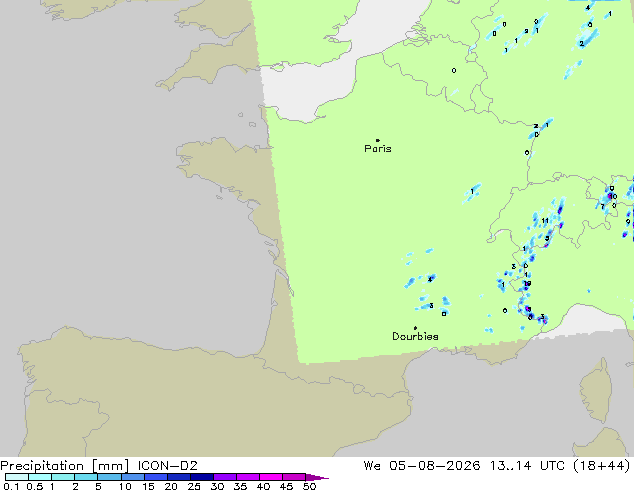Click the '50' legend scale label
The image size is (634, 490).
[309, 486]
